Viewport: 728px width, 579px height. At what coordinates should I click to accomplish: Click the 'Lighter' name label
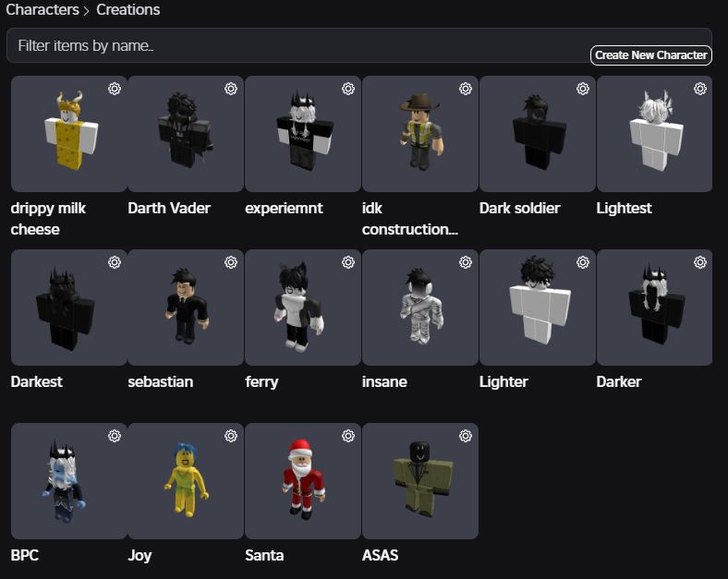504,381
